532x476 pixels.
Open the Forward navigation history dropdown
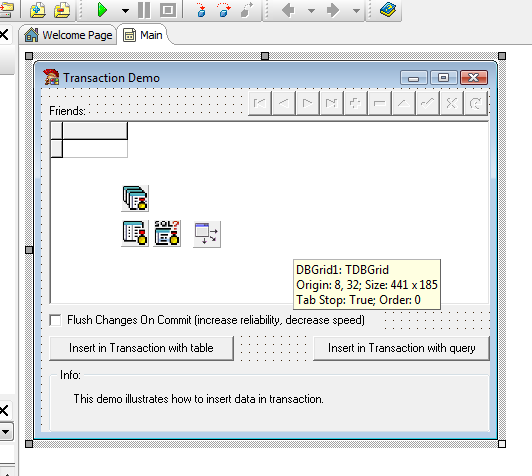pyautogui.click(x=356, y=11)
